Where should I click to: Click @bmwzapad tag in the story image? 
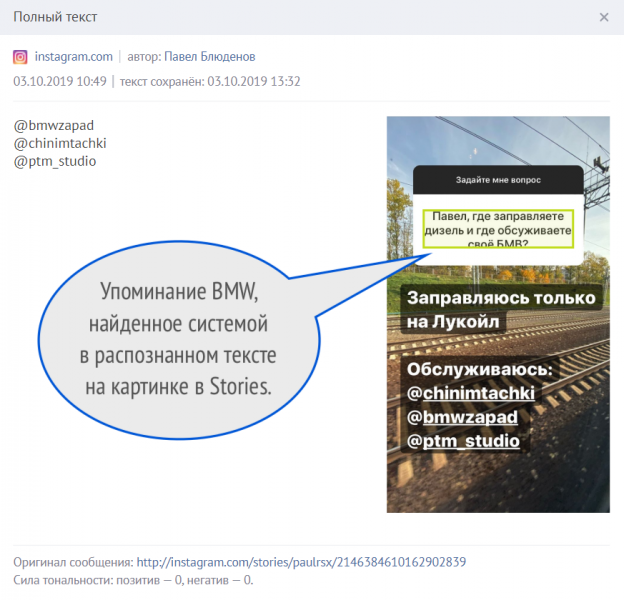(462, 417)
